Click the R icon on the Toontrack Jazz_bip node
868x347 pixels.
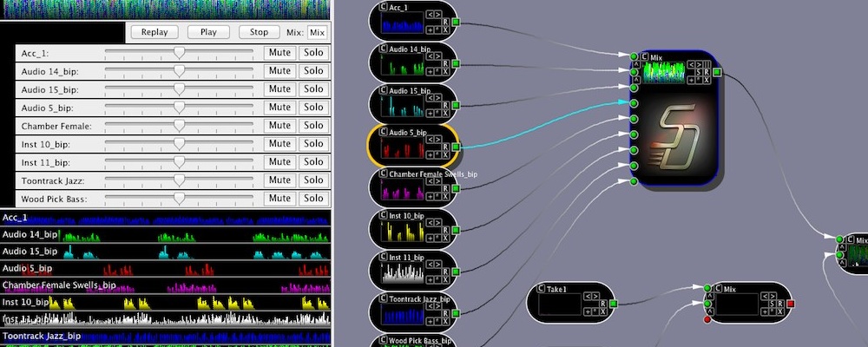[x=445, y=314]
